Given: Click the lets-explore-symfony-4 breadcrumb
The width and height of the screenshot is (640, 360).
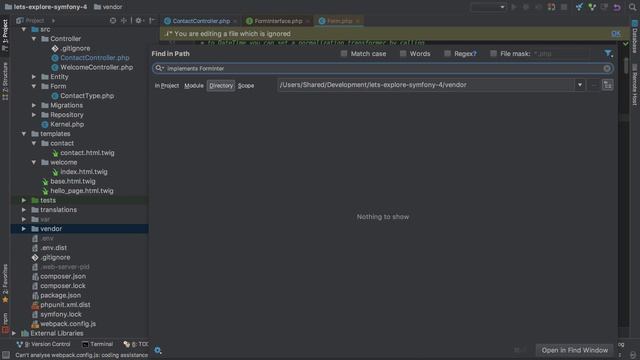Looking at the screenshot, I should coord(46,7).
